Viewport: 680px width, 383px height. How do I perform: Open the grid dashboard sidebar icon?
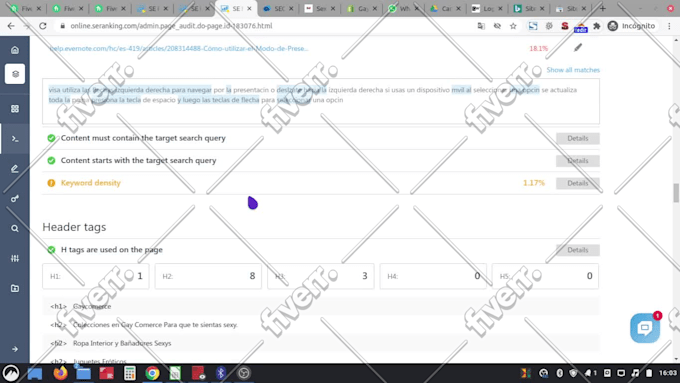coord(15,108)
